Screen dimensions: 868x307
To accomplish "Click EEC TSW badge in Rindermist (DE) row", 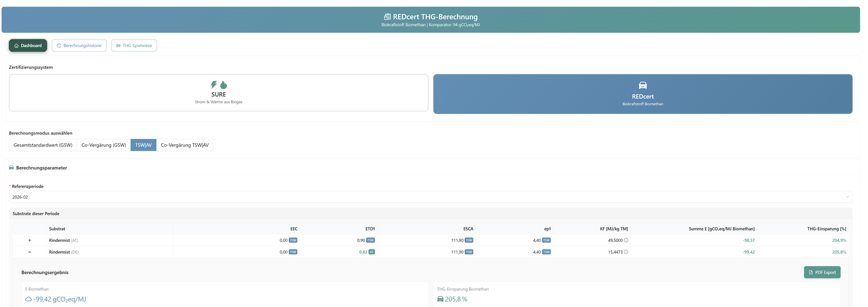I will coord(293,252).
